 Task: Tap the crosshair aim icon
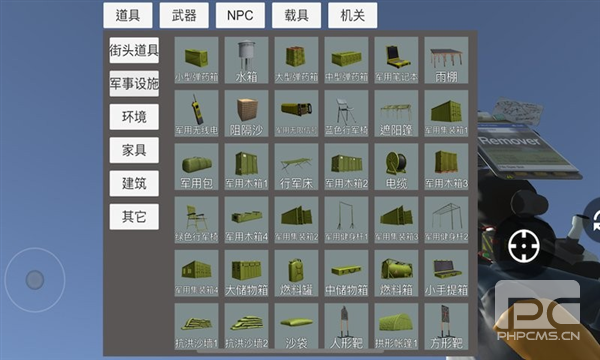524,246
